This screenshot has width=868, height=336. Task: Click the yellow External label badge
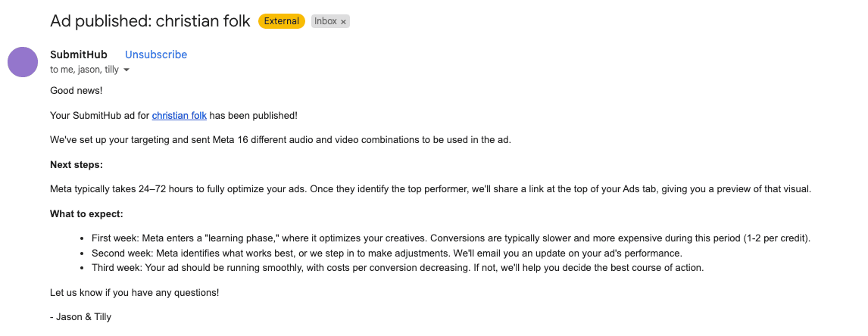click(x=281, y=21)
